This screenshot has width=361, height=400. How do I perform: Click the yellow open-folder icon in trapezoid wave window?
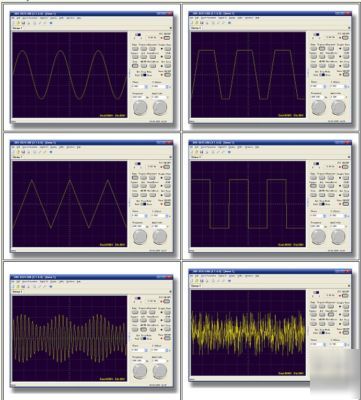coord(197,23)
